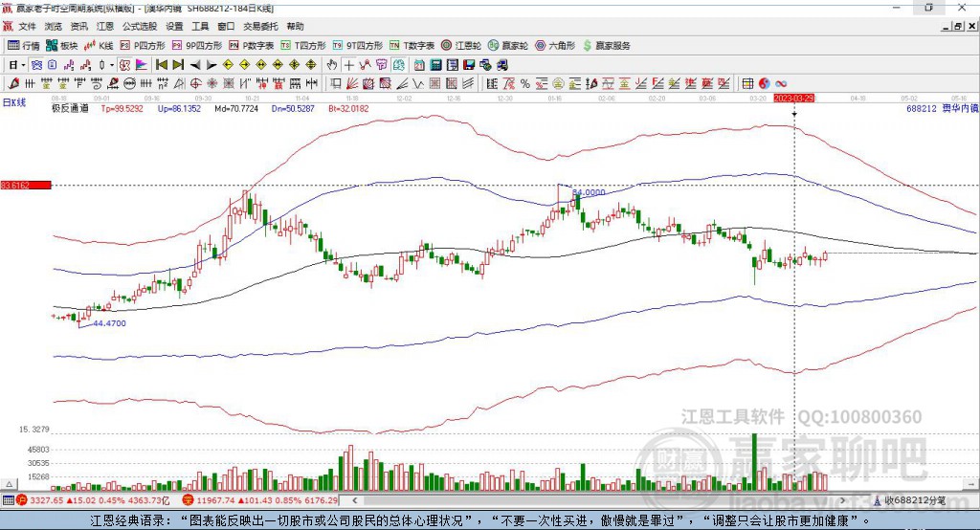Click the Up=86.1352 value
980x530 pixels.
coord(179,108)
